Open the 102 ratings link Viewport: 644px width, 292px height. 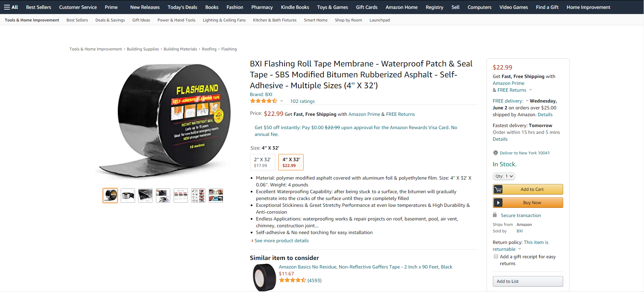(x=302, y=101)
